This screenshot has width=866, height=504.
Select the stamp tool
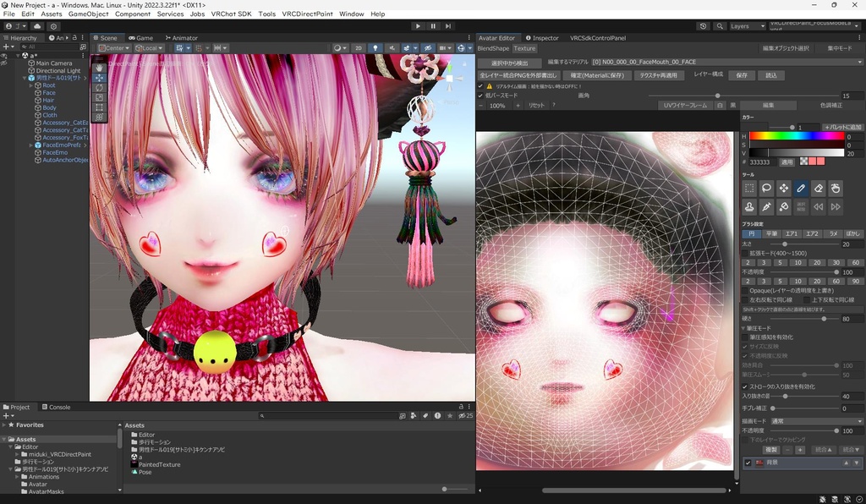click(749, 206)
